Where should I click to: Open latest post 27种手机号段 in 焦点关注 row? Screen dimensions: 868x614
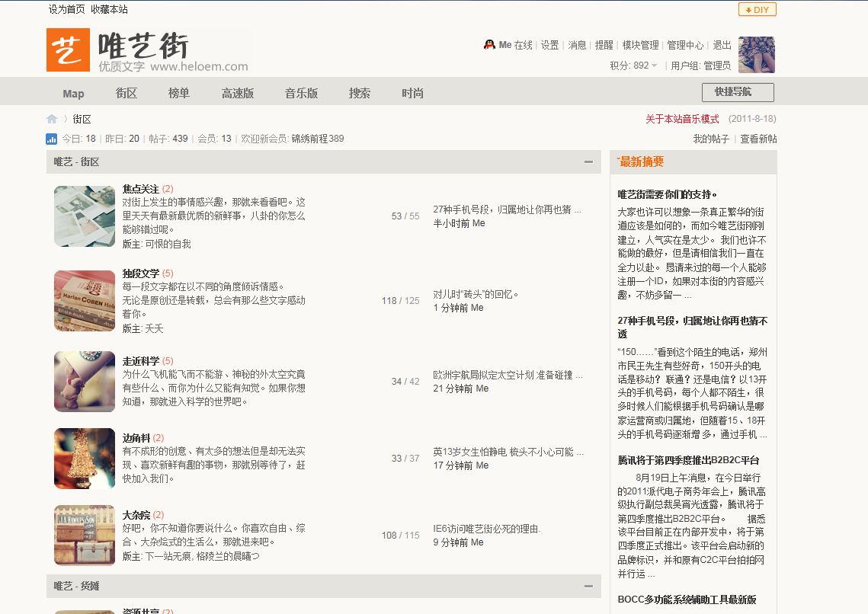(507, 209)
